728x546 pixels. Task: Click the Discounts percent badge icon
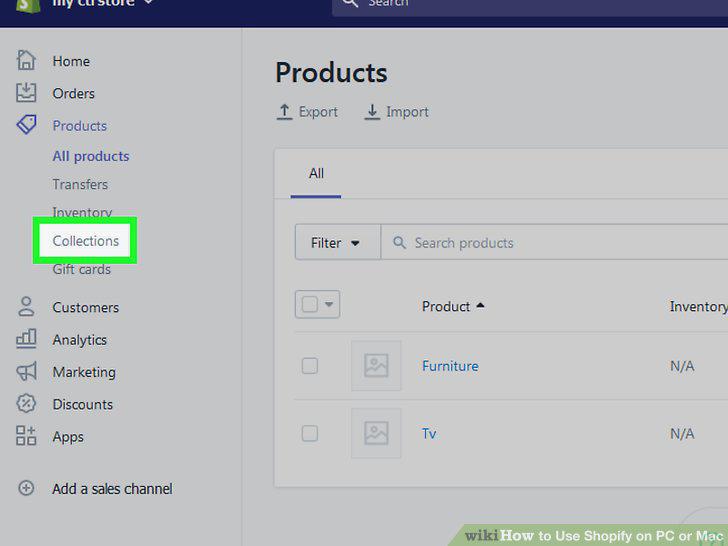(26, 403)
